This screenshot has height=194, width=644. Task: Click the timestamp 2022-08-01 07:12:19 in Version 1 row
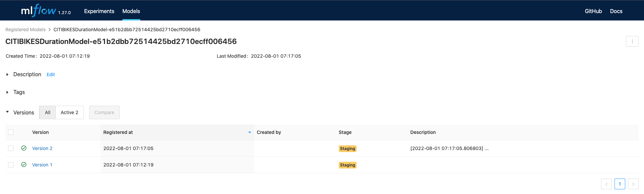[x=128, y=165]
